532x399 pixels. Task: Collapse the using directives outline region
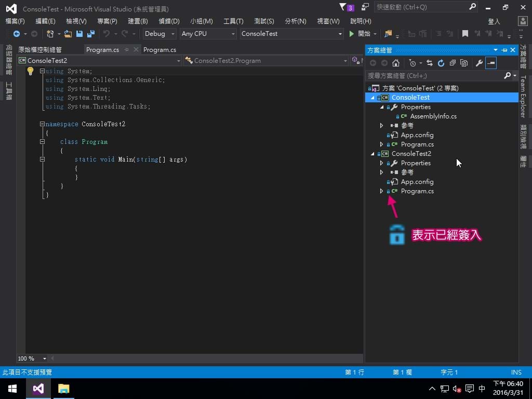42,71
